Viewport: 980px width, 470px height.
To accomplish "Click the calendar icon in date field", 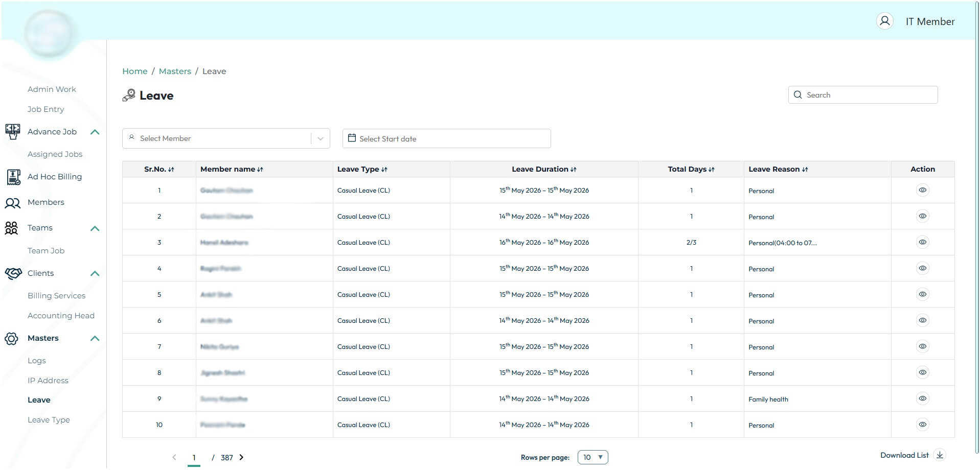I will tap(352, 138).
